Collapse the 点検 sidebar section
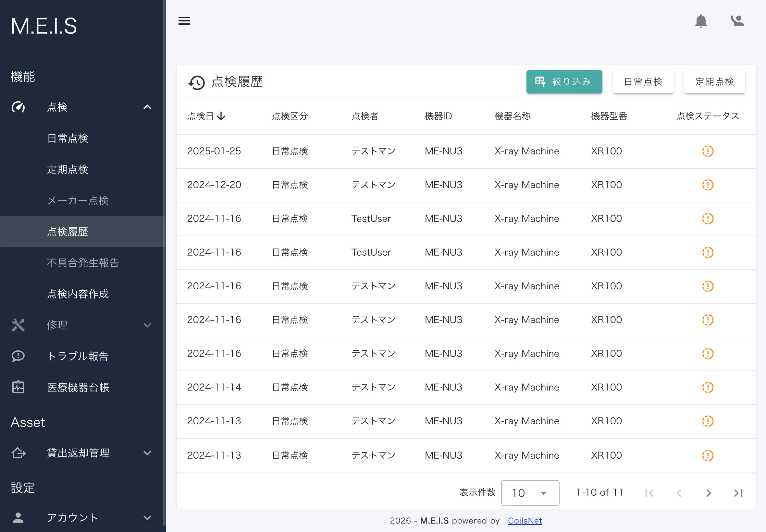This screenshot has height=532, width=766. (147, 107)
